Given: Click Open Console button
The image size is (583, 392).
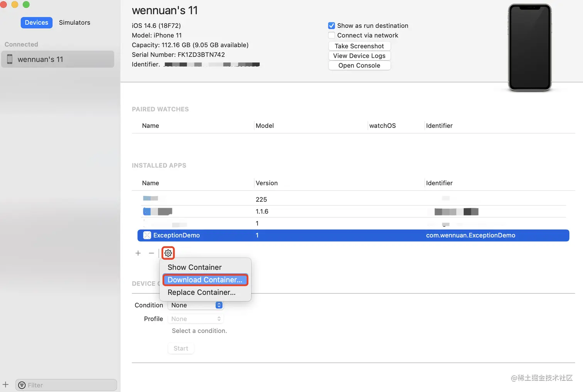Looking at the screenshot, I should pos(359,65).
